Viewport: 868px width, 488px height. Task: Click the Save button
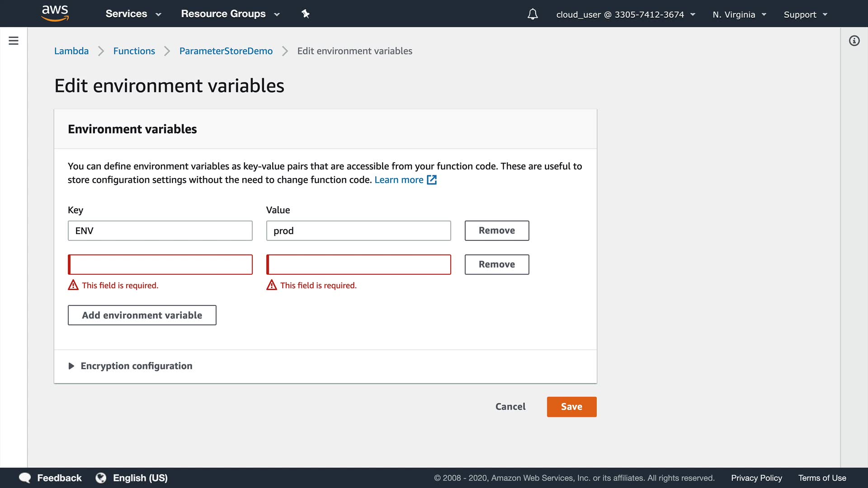(571, 407)
